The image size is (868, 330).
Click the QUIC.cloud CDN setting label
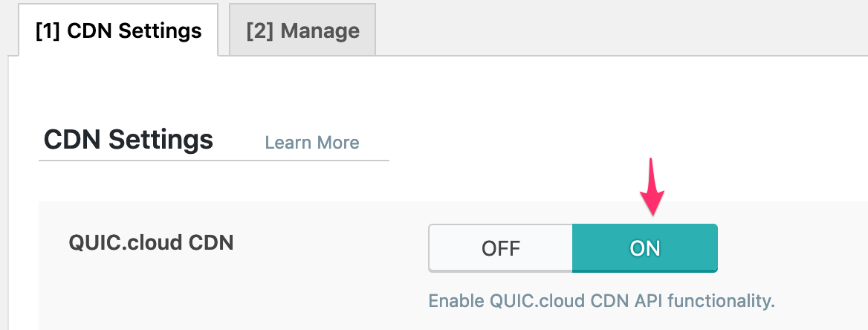click(151, 242)
